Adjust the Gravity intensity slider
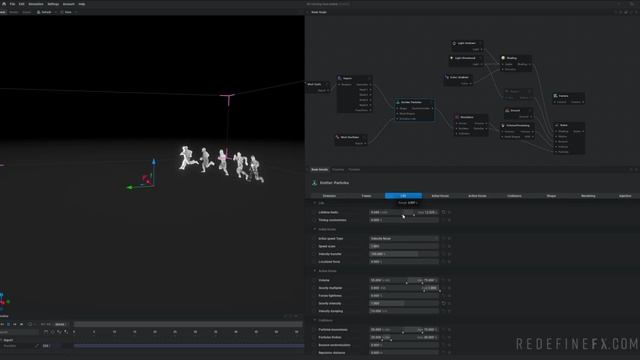 tap(404, 303)
